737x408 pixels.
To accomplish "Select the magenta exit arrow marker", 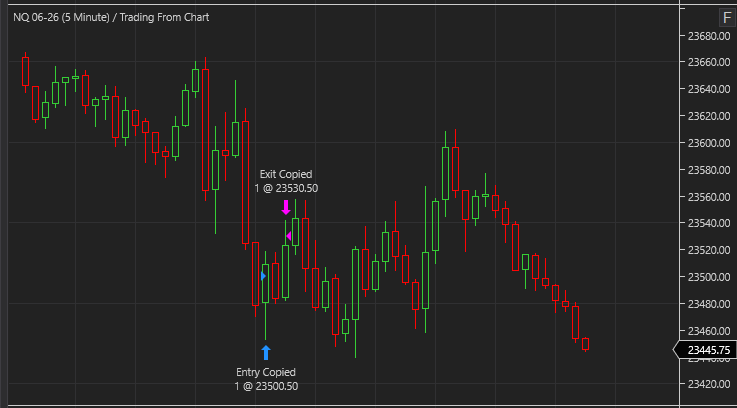I will 286,207.
